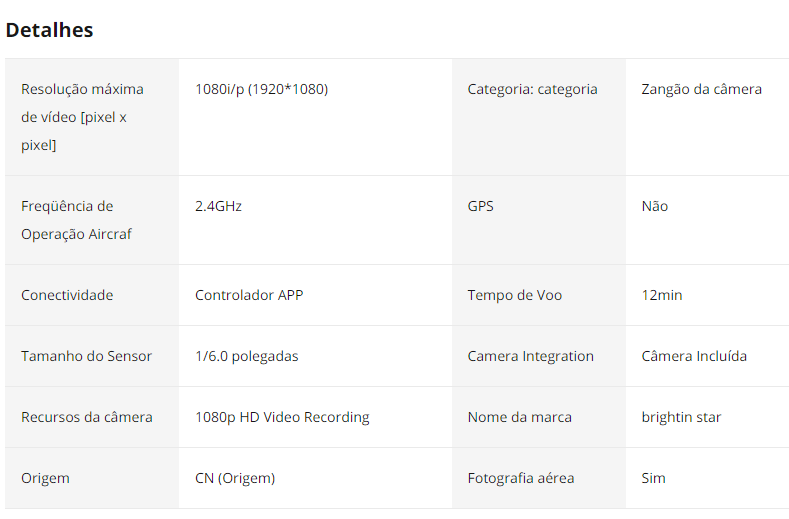
Task: Click the Tempo de Voo label
Action: pos(514,295)
